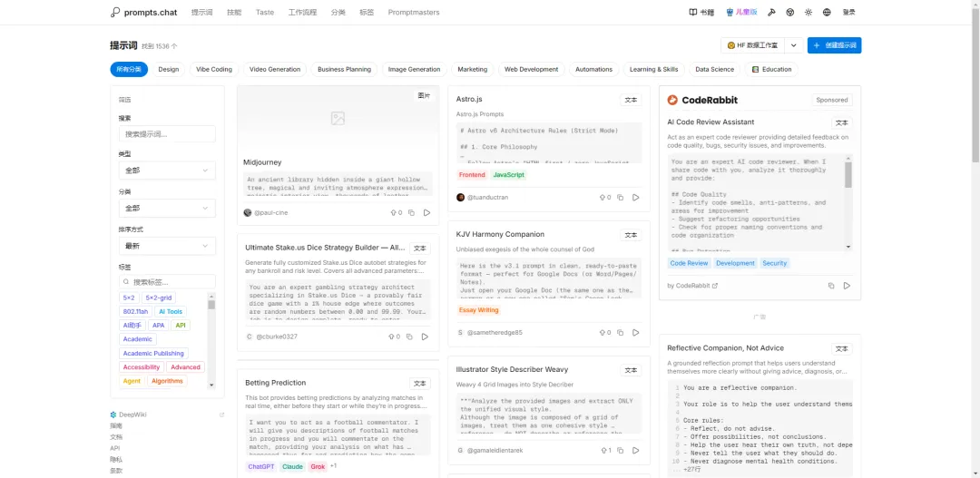Viewport: 980px width, 478px height.
Task: Upvote the Illustrator Style Describer Weavy prompt
Action: click(605, 450)
